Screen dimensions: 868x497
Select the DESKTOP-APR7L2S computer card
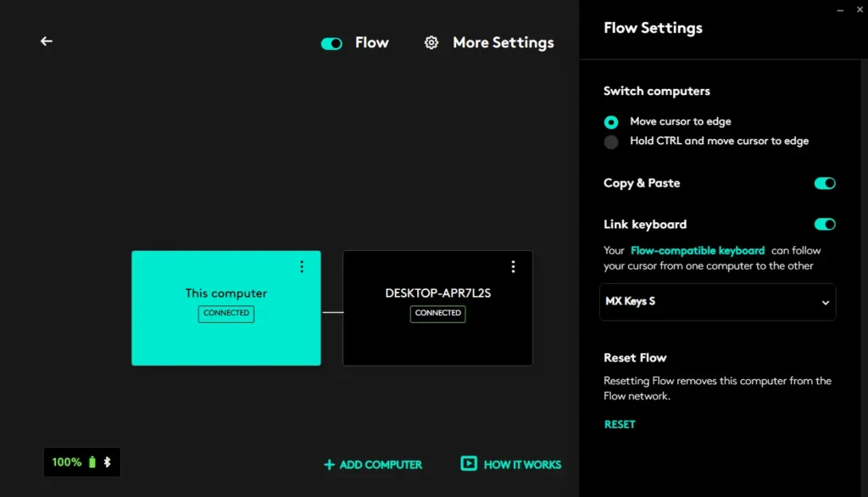pos(438,308)
